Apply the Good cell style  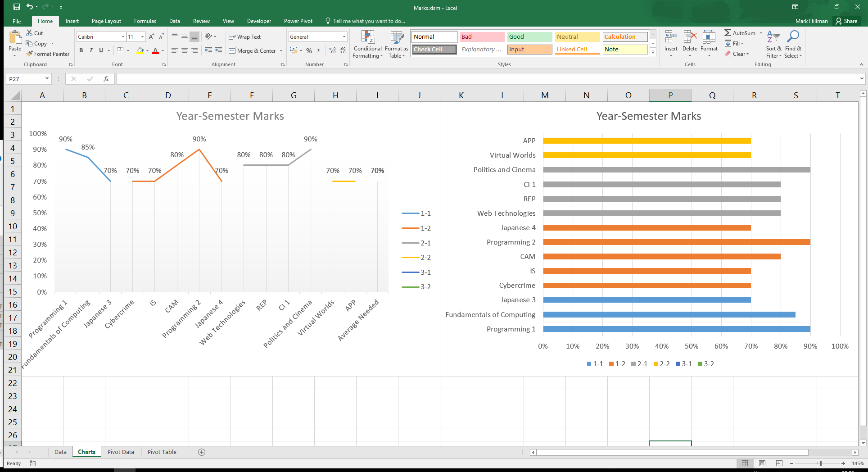coord(530,36)
